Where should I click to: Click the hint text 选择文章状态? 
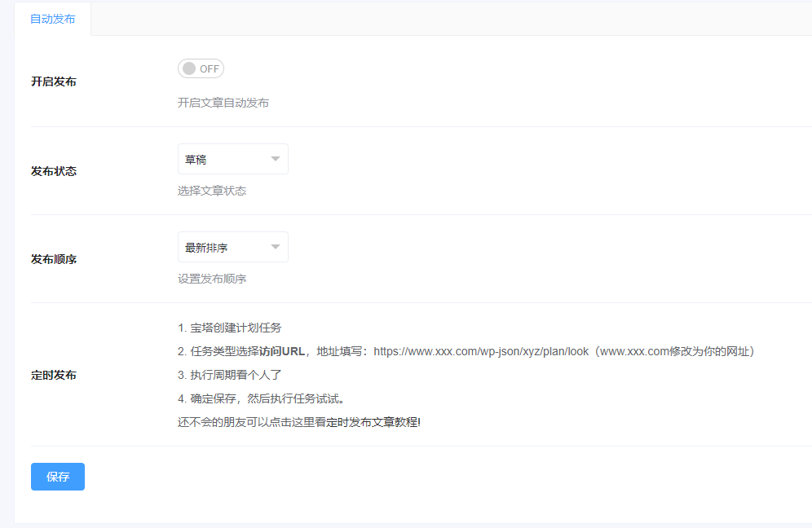point(212,191)
